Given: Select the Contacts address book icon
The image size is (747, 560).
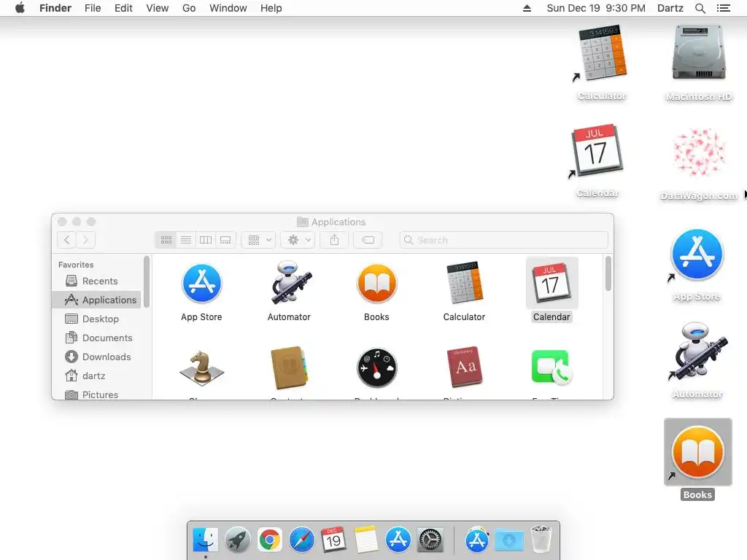Looking at the screenshot, I should (x=289, y=367).
